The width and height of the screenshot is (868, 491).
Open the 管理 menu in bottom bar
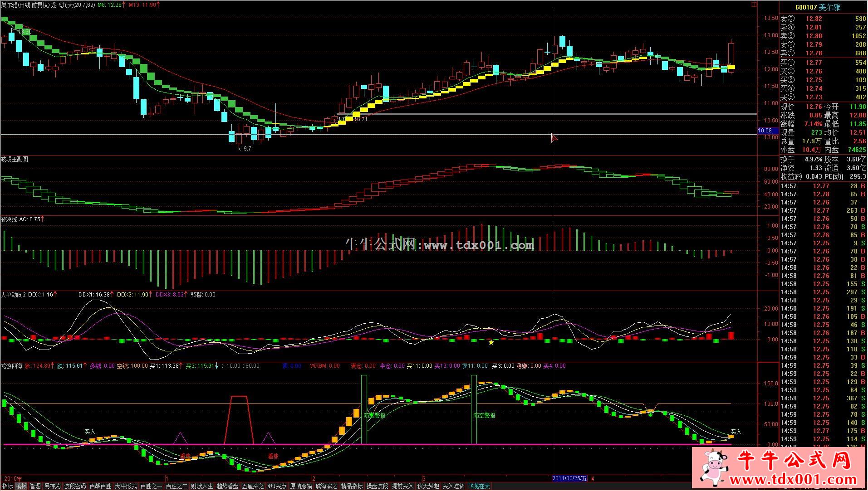(35, 486)
